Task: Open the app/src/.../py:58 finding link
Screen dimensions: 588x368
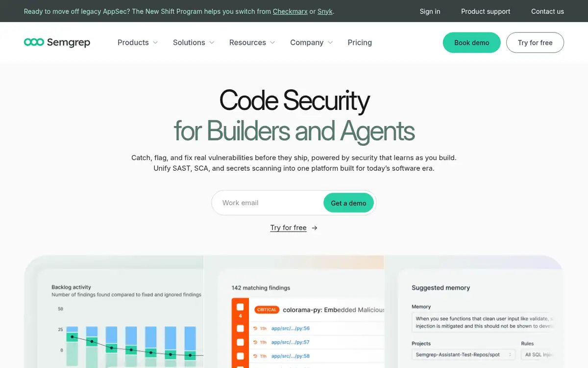Action: pyautogui.click(x=291, y=356)
